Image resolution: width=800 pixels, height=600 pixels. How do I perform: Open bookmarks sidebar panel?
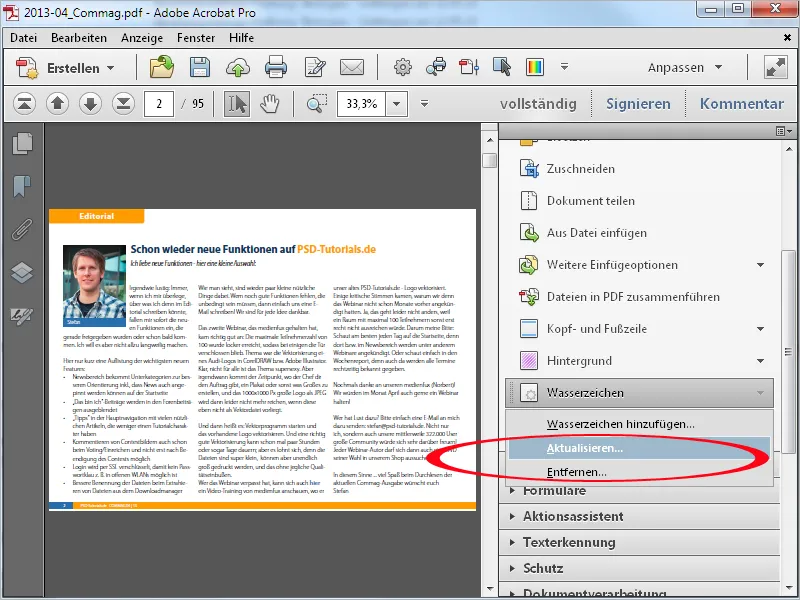22,186
